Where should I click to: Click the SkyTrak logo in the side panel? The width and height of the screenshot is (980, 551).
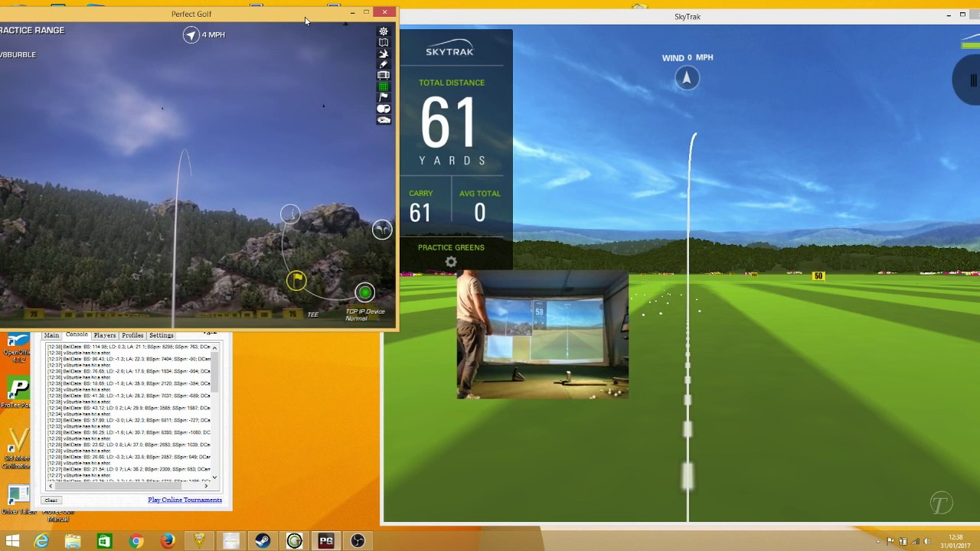(449, 48)
